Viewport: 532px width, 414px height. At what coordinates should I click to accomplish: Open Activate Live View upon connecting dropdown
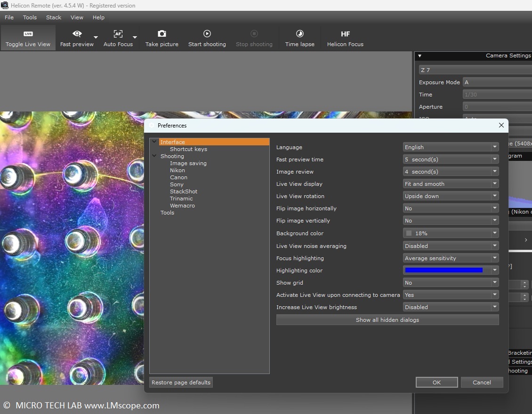[x=451, y=295]
